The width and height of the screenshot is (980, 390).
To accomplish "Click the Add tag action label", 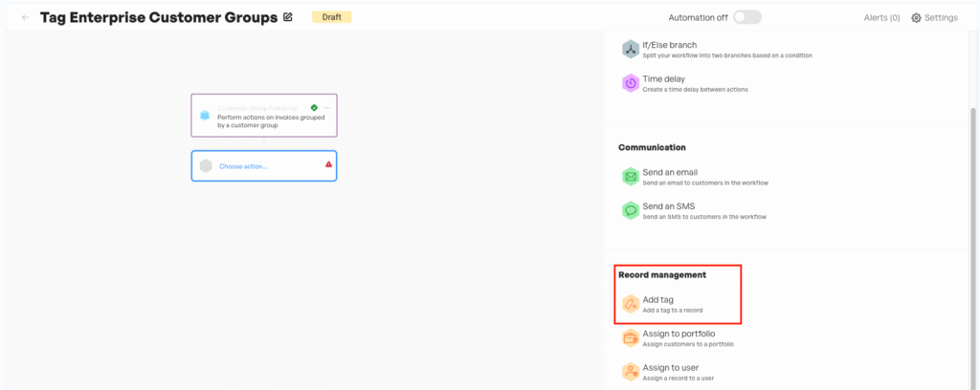I will (658, 299).
